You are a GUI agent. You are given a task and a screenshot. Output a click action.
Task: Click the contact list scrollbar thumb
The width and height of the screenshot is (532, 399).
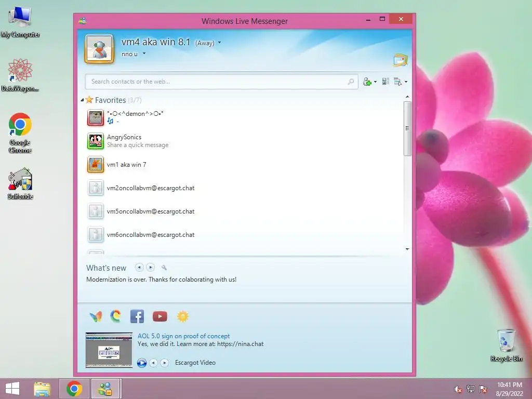(407, 128)
